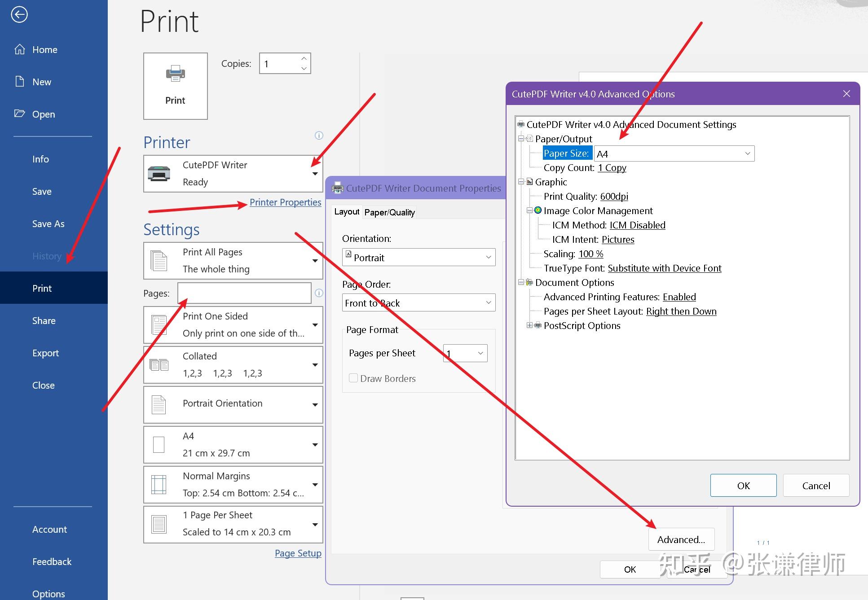The image size is (868, 600).
Task: Open the Print All Pages dropdown
Action: [315, 261]
